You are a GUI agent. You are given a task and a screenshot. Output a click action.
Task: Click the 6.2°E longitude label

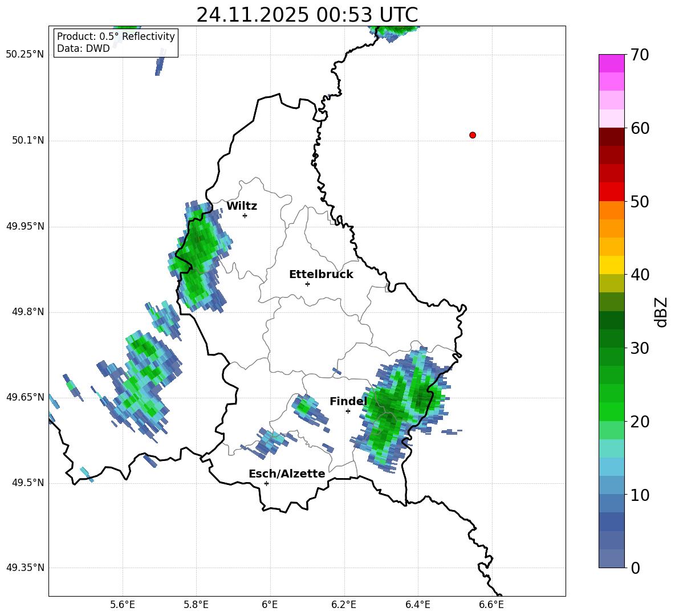pyautogui.click(x=344, y=605)
